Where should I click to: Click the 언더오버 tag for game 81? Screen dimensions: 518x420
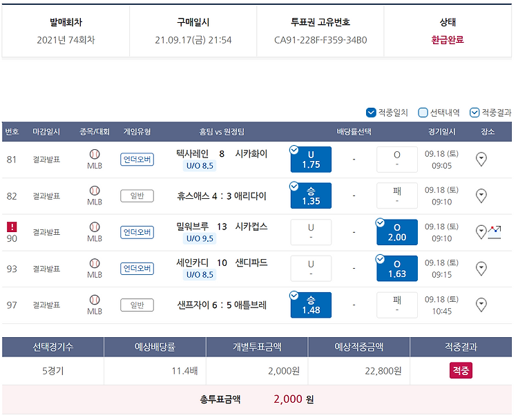click(137, 160)
